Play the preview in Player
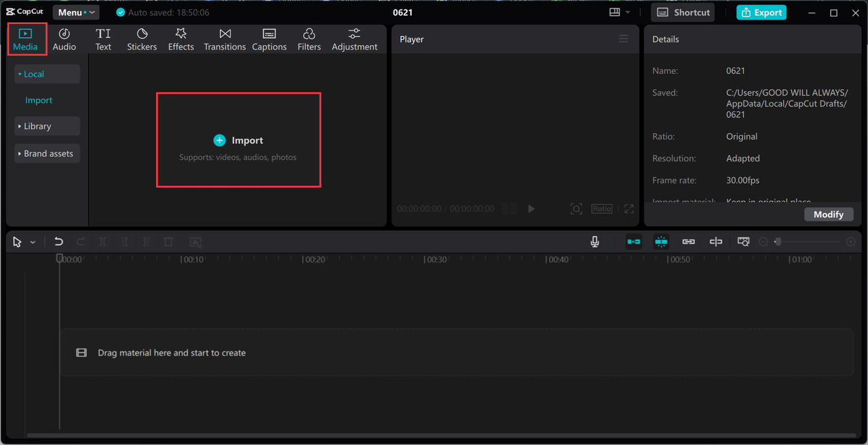The image size is (868, 445). 532,209
